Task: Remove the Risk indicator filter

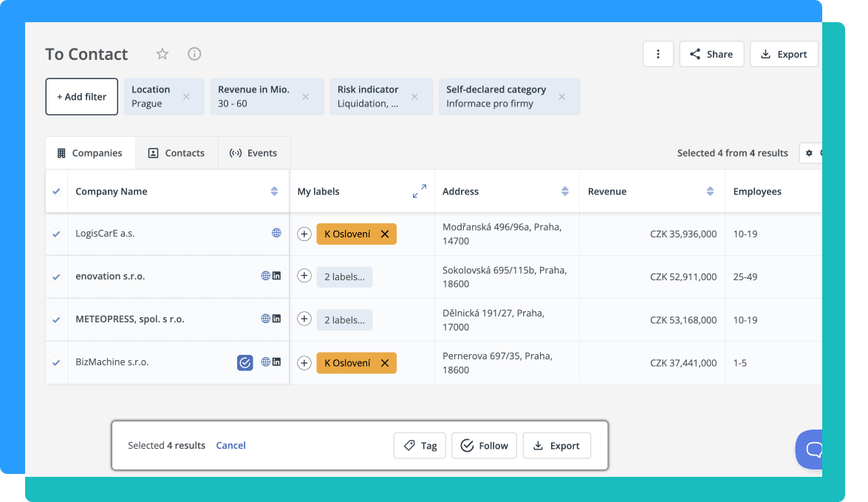Action: click(414, 96)
